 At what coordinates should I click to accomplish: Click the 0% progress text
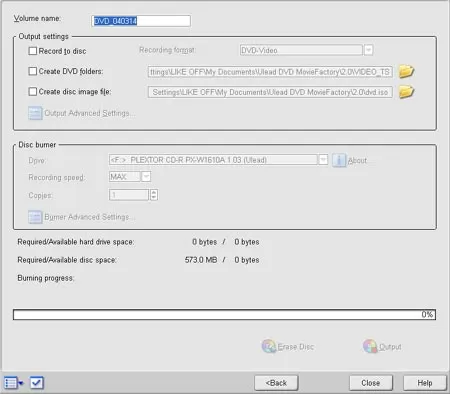point(427,314)
